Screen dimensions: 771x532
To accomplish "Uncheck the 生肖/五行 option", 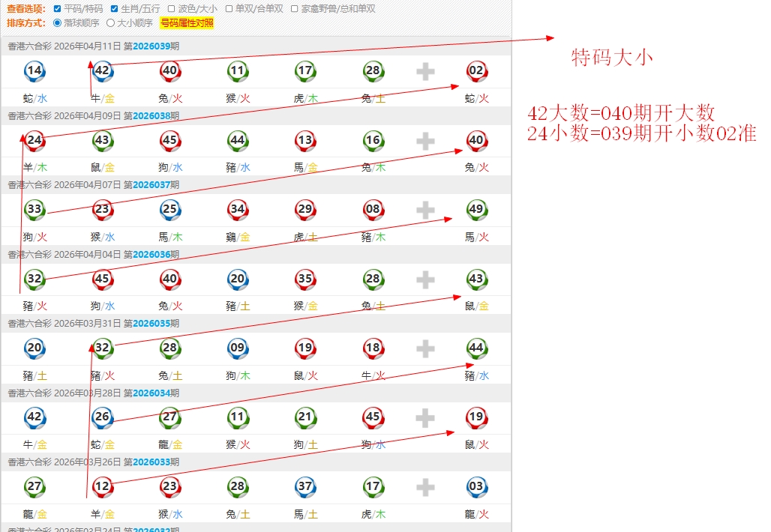I will [114, 9].
